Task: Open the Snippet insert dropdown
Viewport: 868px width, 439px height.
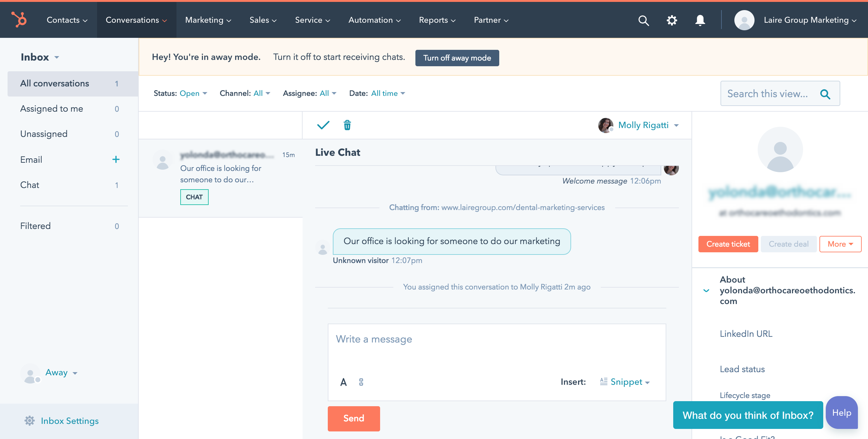Action: pyautogui.click(x=625, y=382)
